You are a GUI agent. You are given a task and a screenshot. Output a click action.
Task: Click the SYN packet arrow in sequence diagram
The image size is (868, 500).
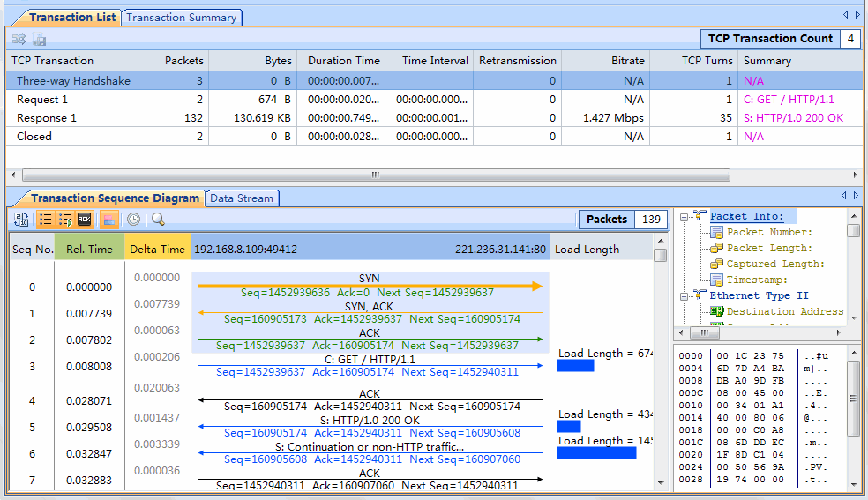[370, 286]
